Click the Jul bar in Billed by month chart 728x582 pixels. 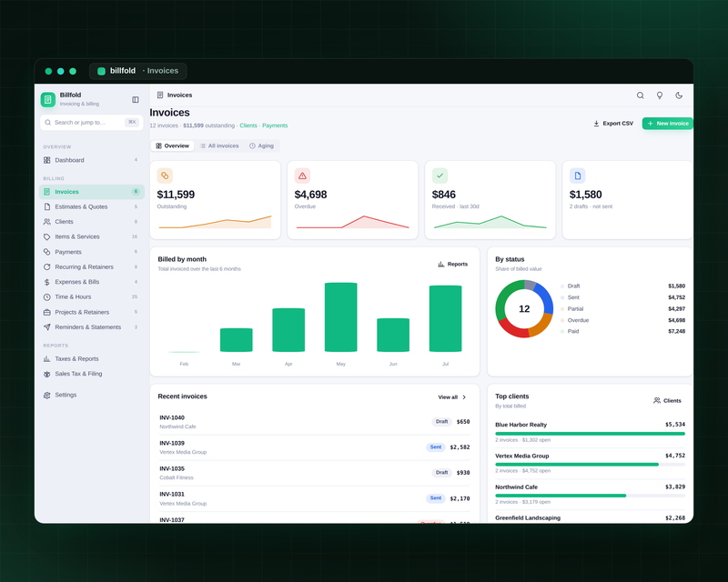(445, 318)
